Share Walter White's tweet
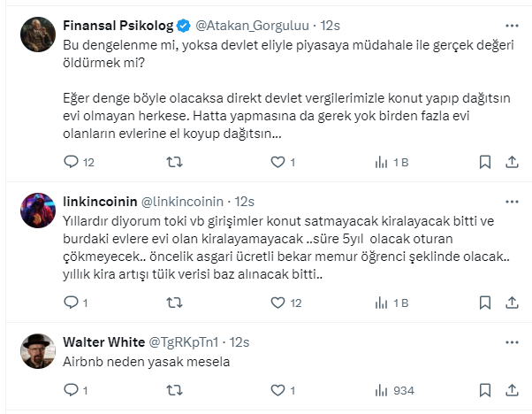Viewport: 532px width, 414px height. (x=512, y=390)
